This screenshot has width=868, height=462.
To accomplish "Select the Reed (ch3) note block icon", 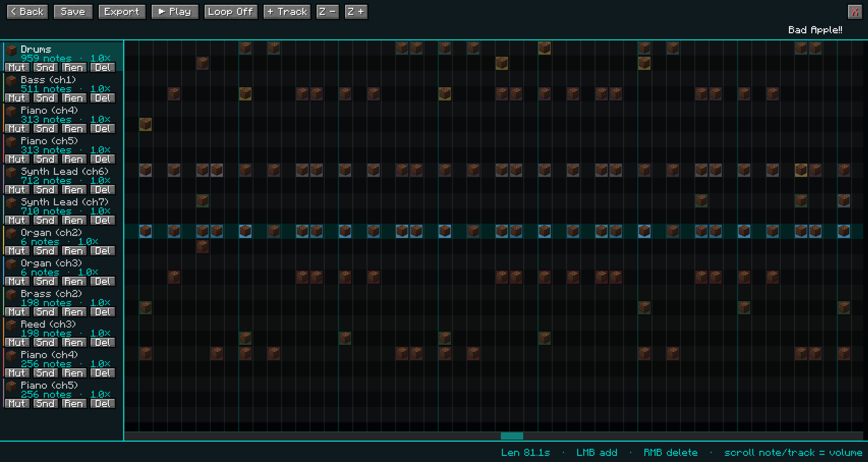I will (12, 325).
